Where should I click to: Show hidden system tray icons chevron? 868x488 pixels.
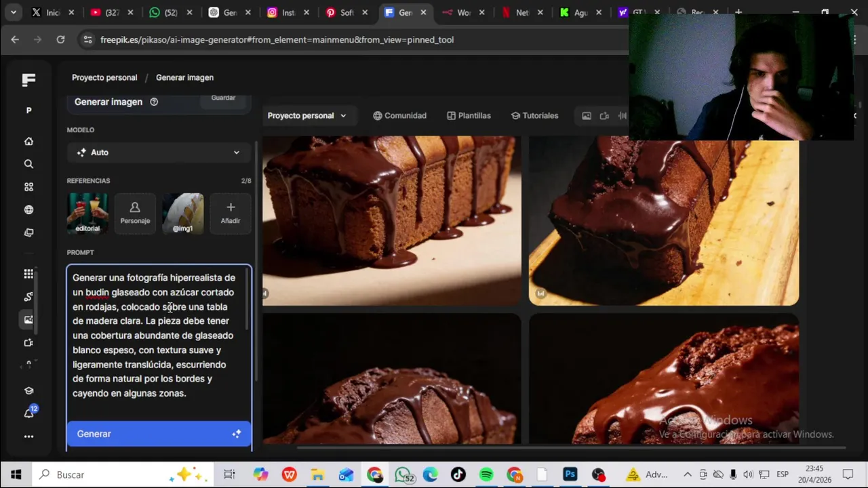(687, 474)
